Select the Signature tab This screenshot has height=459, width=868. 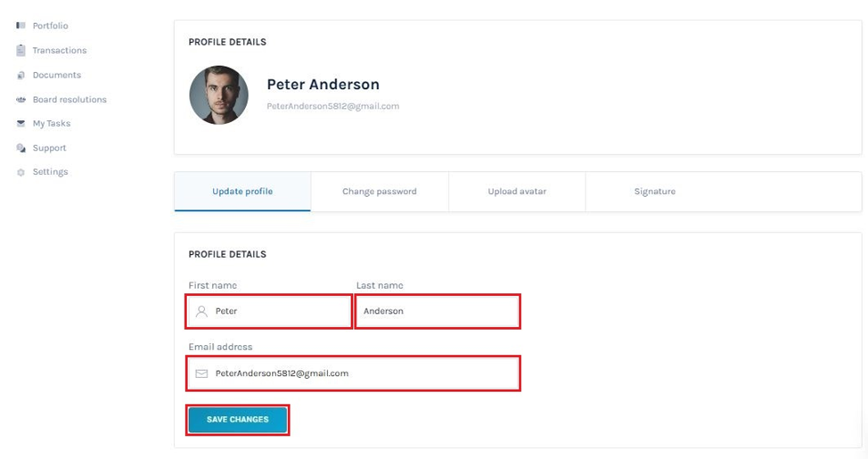click(655, 192)
